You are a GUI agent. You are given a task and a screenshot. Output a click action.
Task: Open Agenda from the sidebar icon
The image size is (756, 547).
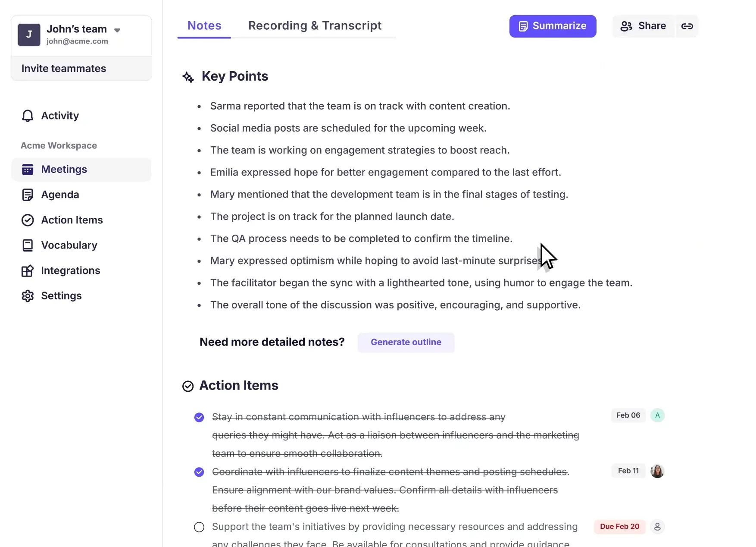click(x=28, y=195)
